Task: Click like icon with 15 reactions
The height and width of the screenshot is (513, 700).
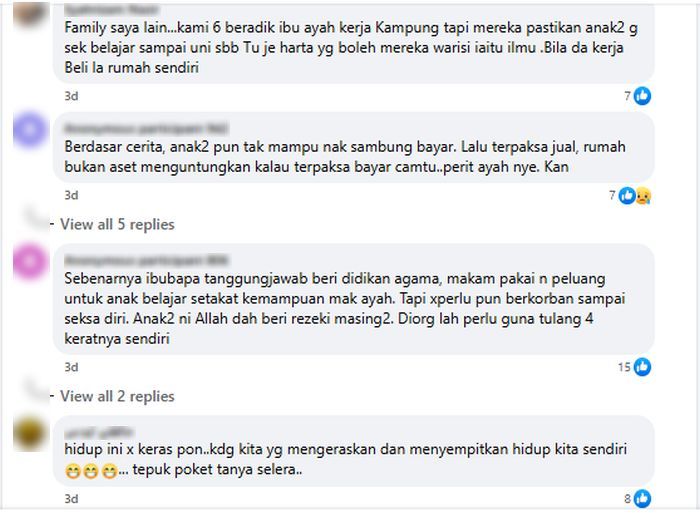Action: click(642, 367)
